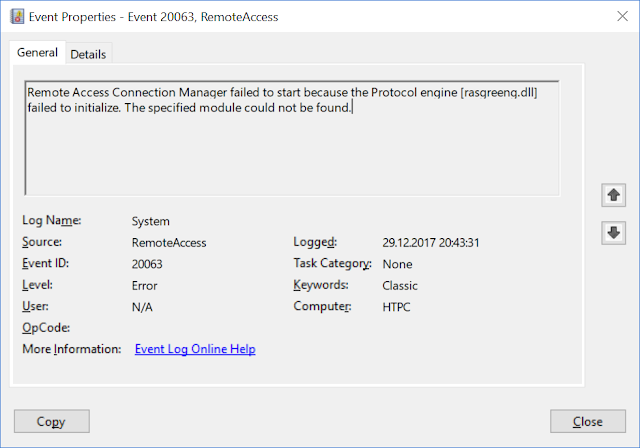Switch to the Details tab
This screenshot has height=448, width=640.
coord(88,54)
